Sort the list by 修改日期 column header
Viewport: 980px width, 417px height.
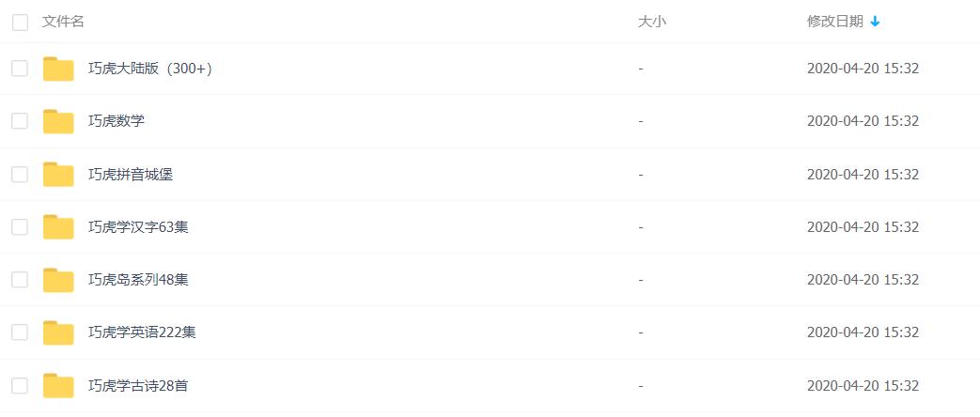pyautogui.click(x=834, y=22)
